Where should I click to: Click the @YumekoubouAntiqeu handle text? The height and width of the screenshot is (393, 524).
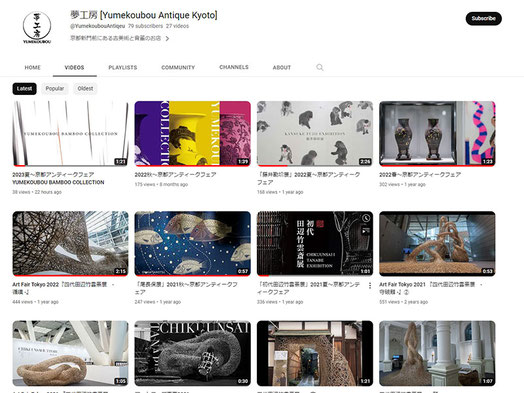pyautogui.click(x=98, y=26)
